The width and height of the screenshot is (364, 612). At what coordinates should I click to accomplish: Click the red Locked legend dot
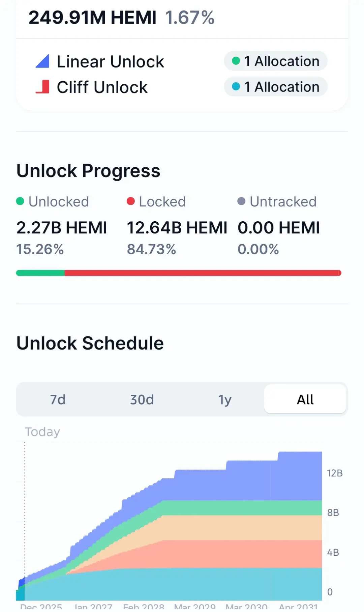coord(131,201)
